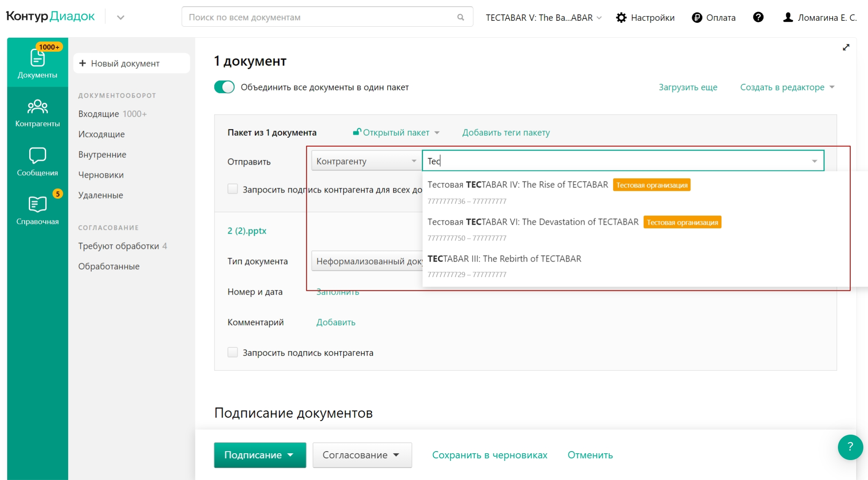Open Настройки via gear icon
This screenshot has width=868, height=480.
click(x=621, y=17)
